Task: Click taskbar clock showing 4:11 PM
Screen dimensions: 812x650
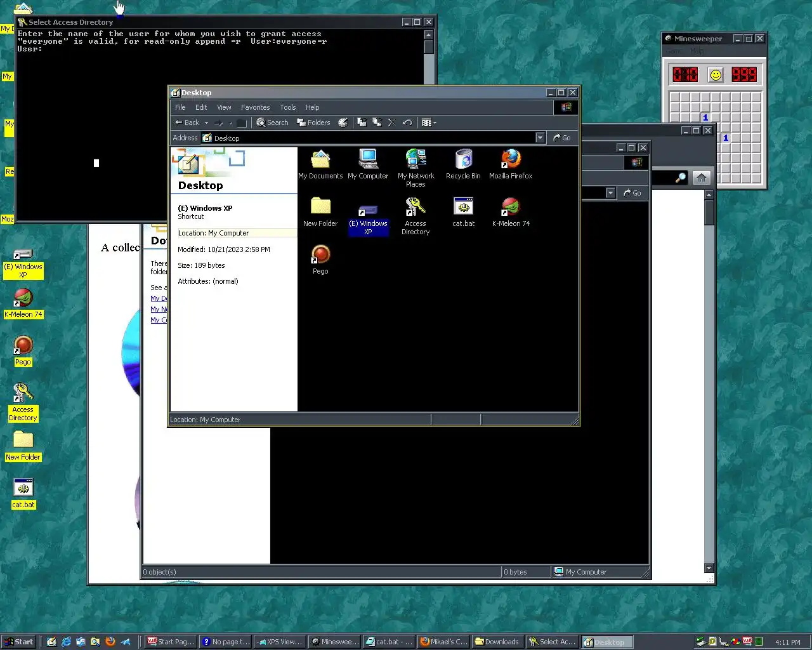Action: coord(788,642)
